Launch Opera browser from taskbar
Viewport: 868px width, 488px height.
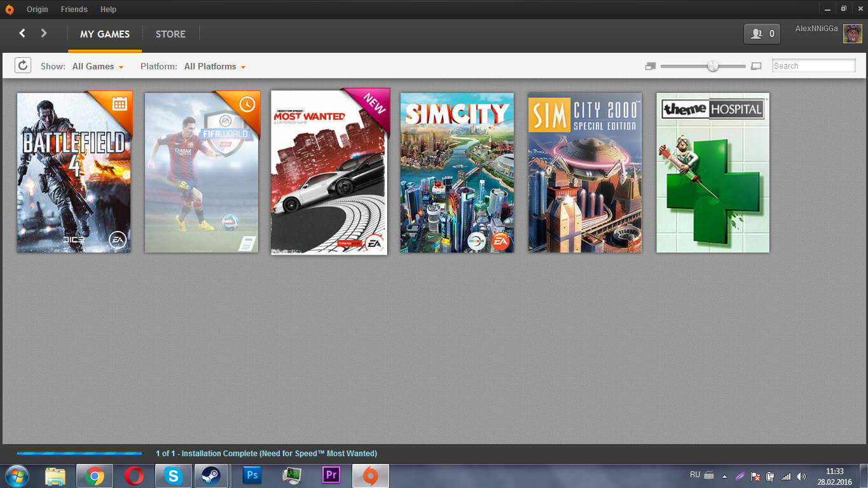pyautogui.click(x=134, y=476)
